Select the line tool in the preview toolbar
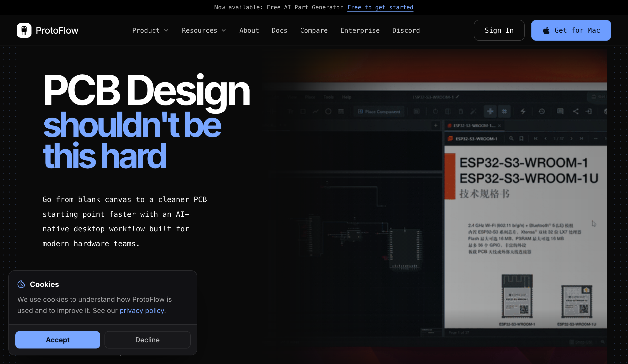Viewport: 628px width, 364px height. pyautogui.click(x=316, y=111)
